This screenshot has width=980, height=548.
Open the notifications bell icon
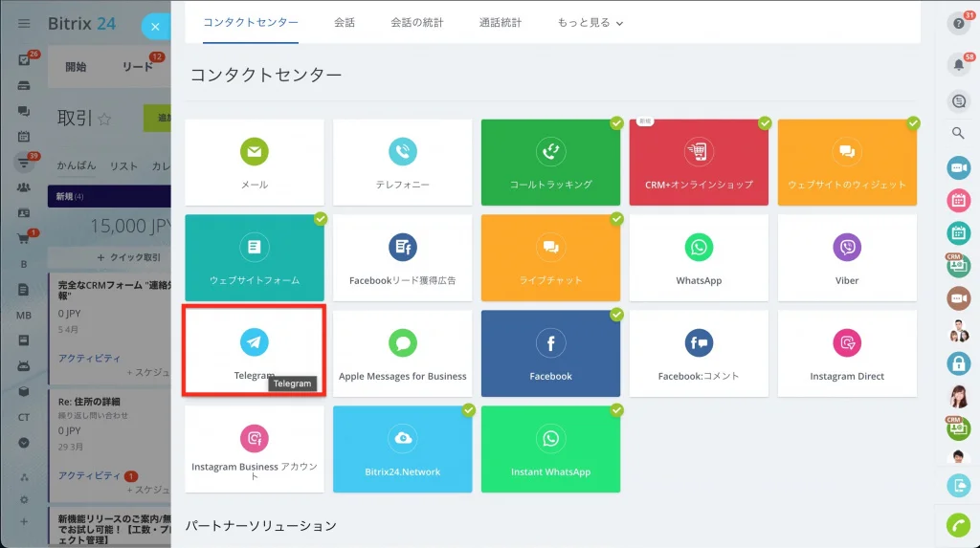coord(958,64)
